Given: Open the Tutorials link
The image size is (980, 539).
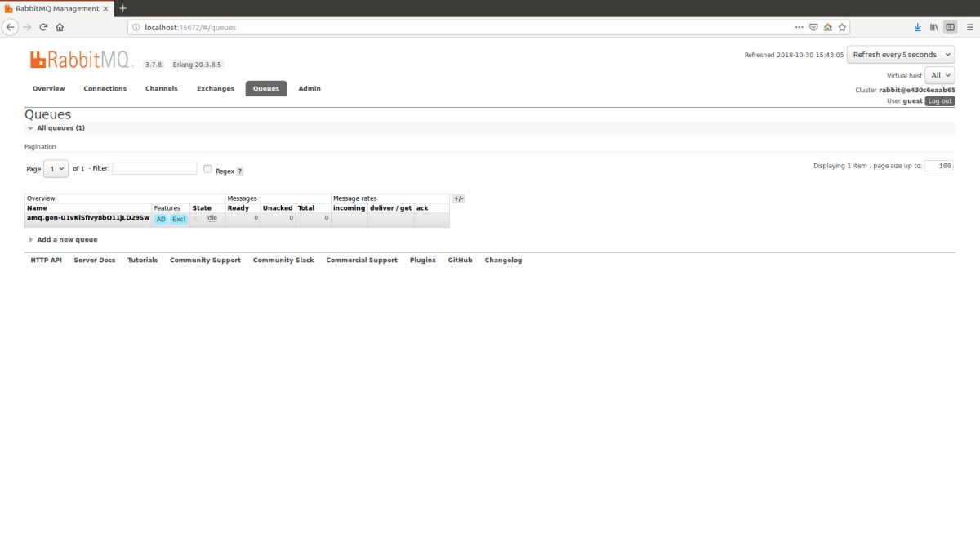Looking at the screenshot, I should 143,261.
